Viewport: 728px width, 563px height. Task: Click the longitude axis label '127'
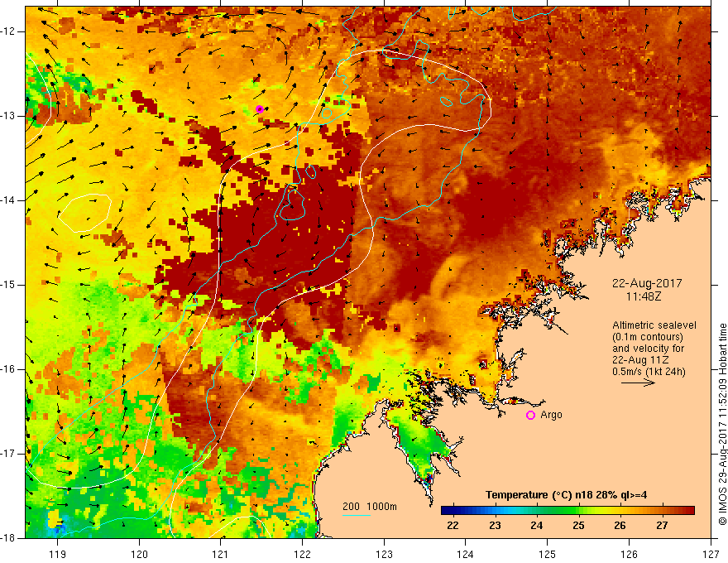[711, 554]
